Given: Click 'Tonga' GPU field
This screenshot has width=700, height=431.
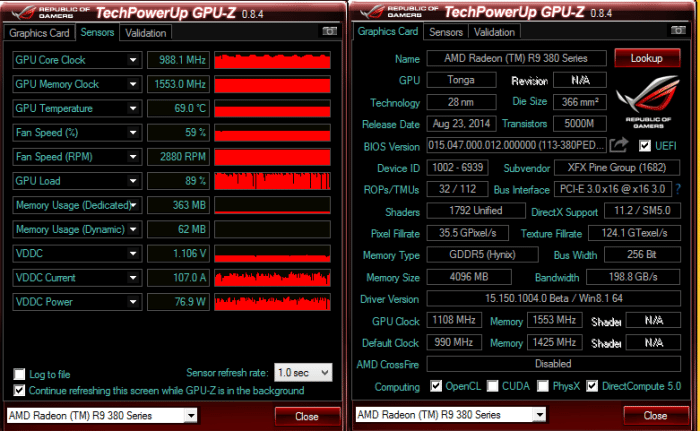Looking at the screenshot, I should [461, 80].
